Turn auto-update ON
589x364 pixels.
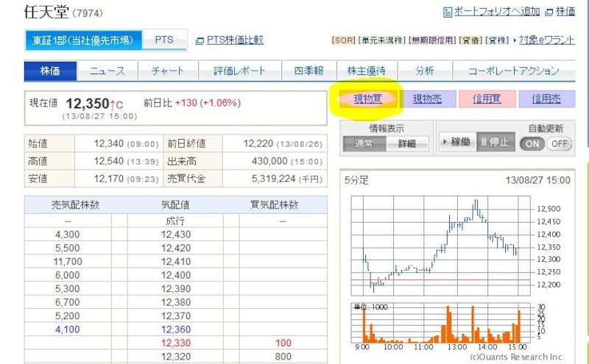(532, 143)
